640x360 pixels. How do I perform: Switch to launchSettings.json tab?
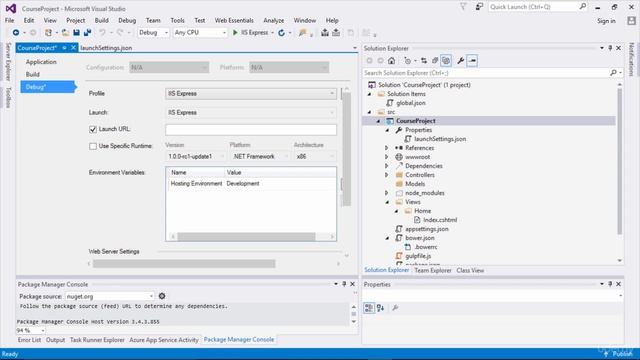(x=106, y=48)
